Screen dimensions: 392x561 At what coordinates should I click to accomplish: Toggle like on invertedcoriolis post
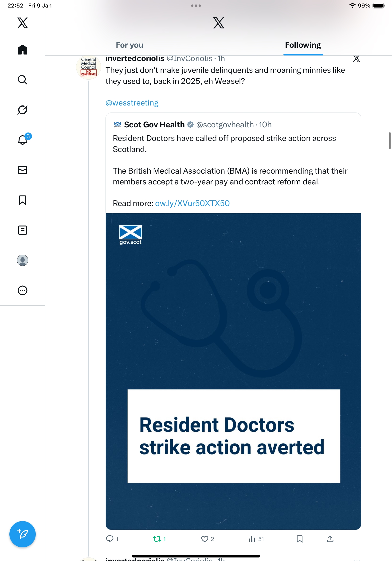click(x=204, y=539)
